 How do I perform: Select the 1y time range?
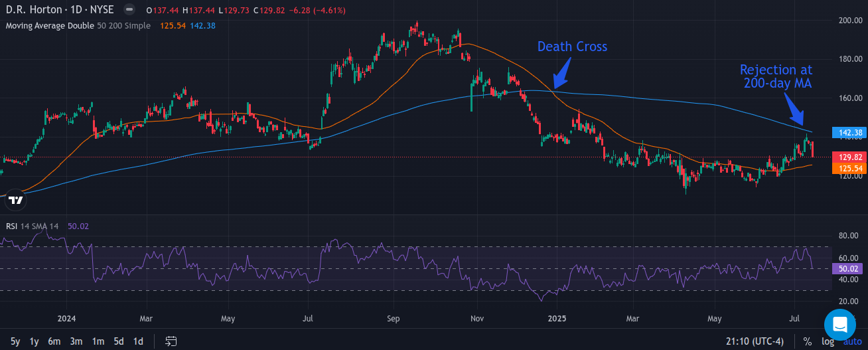click(x=35, y=341)
